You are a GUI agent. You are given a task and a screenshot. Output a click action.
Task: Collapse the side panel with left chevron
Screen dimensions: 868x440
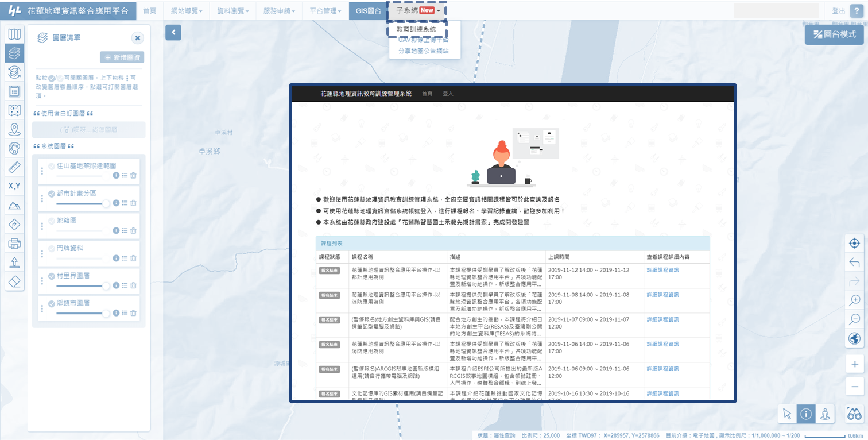click(x=173, y=33)
